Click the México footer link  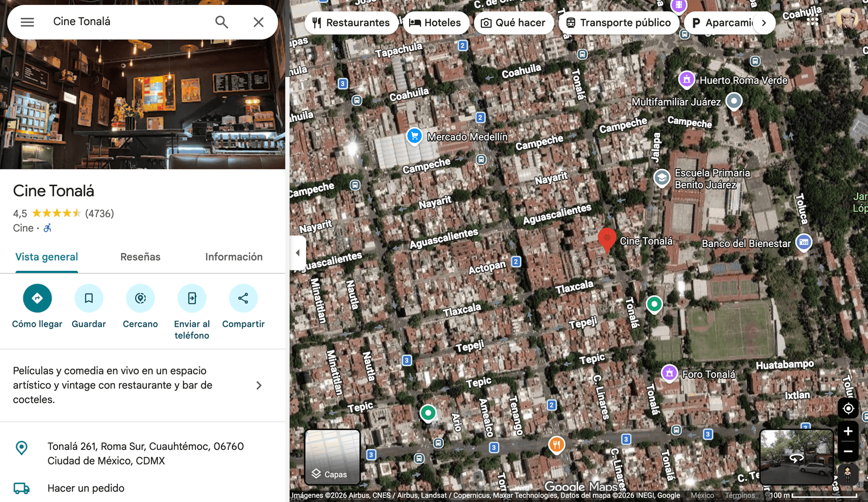[703, 495]
